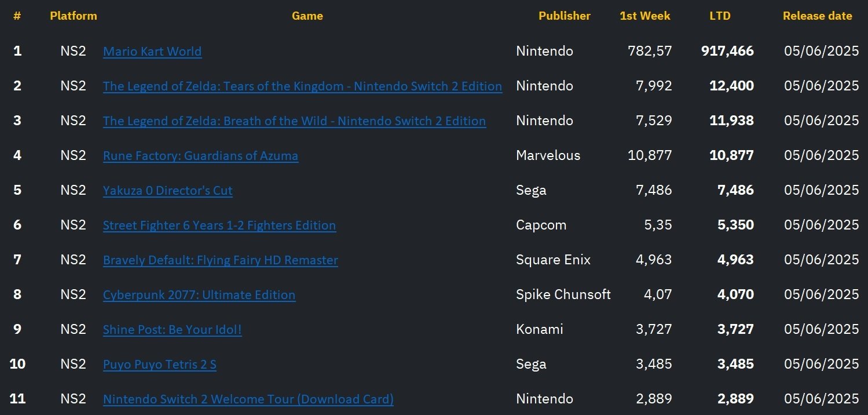Image resolution: width=868 pixels, height=415 pixels.
Task: Click Cyberpunk 2077: Ultimate Edition link
Action: pyautogui.click(x=199, y=295)
